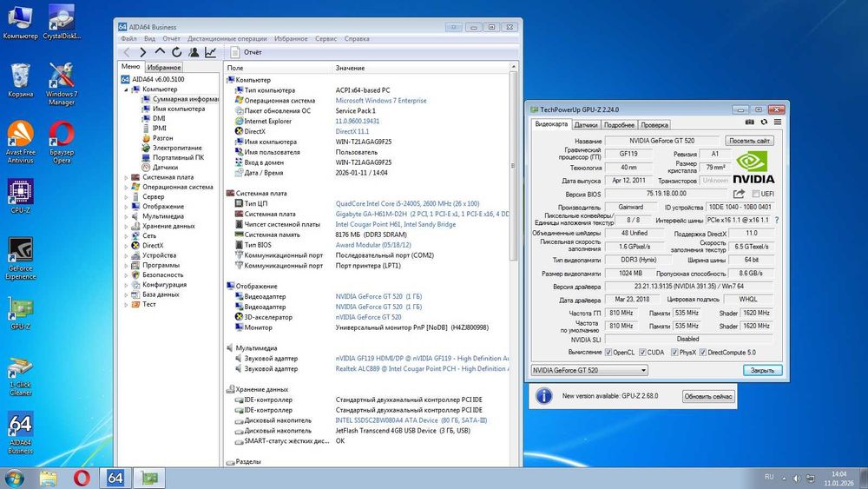868x489 pixels.
Task: Click the NVIDIA logo in GPU-Z
Action: [753, 168]
